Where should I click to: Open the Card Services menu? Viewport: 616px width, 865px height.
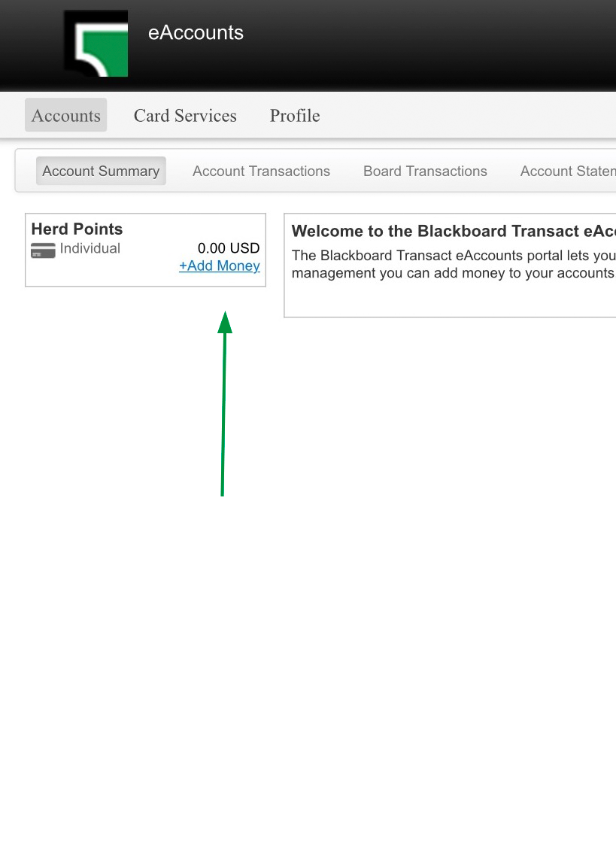click(x=185, y=115)
